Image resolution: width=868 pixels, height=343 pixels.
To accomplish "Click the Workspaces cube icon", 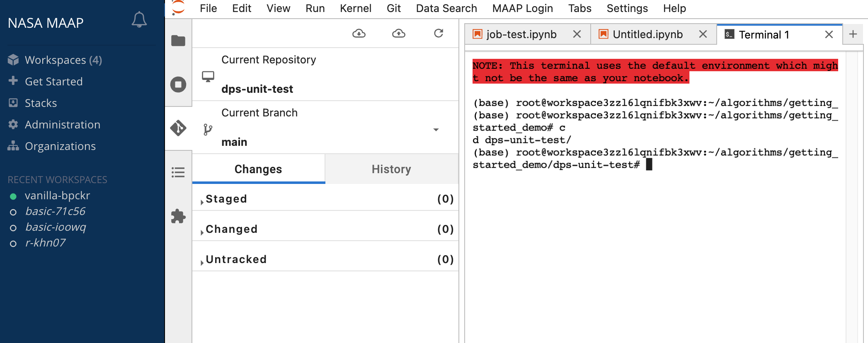I will 13,60.
